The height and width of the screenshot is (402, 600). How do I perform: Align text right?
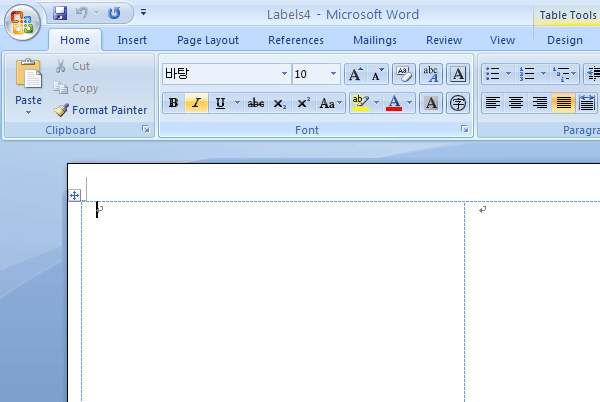coord(540,103)
